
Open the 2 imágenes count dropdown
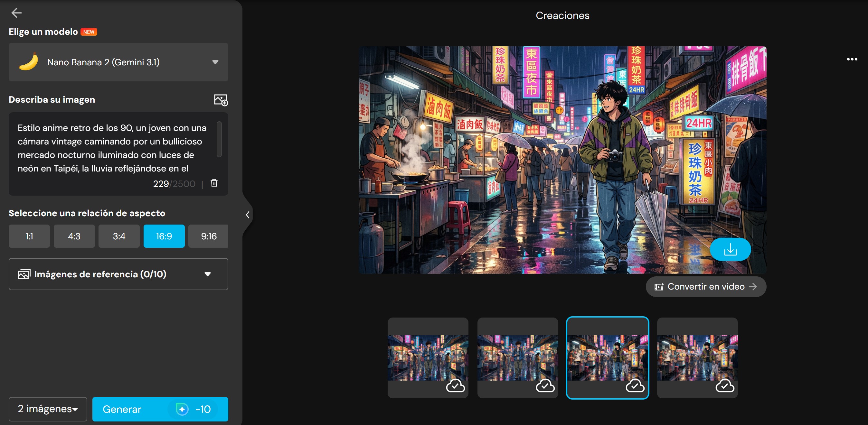coord(48,409)
